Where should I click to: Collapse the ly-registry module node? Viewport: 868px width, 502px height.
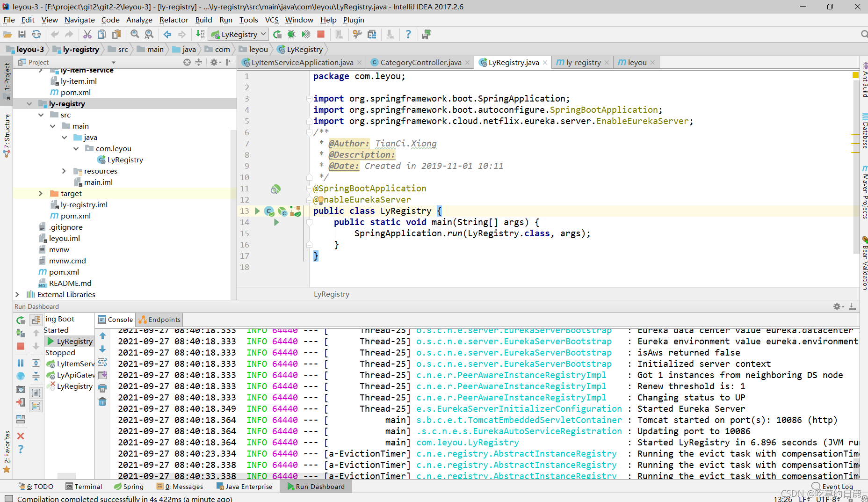click(29, 104)
